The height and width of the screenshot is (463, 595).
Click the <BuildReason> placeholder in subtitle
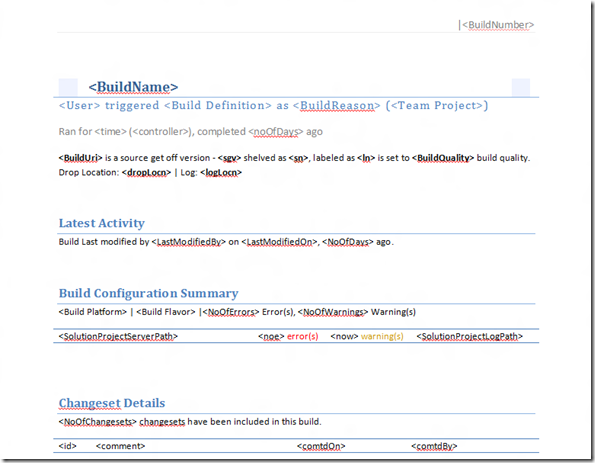pyautogui.click(x=337, y=106)
